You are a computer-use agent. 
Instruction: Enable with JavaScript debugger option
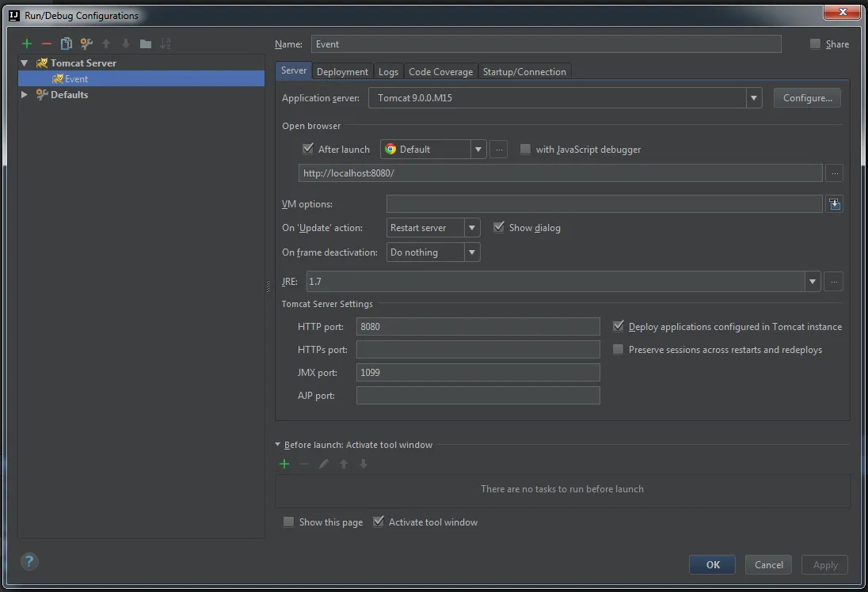click(x=525, y=149)
